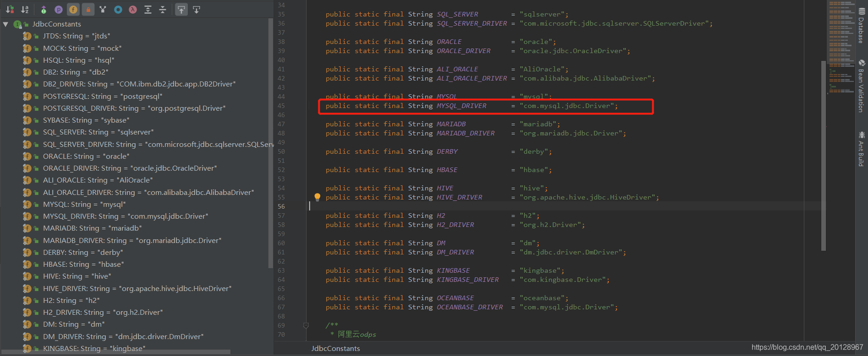This screenshot has height=356, width=868.
Task: Select POSTGRESQL_DRIVER field in tree
Action: (x=134, y=108)
